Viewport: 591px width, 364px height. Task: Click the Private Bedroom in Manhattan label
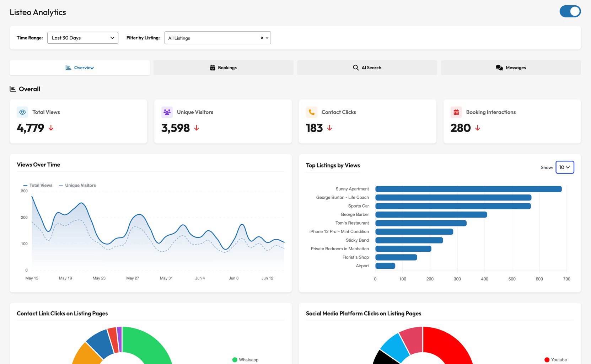[x=340, y=249]
